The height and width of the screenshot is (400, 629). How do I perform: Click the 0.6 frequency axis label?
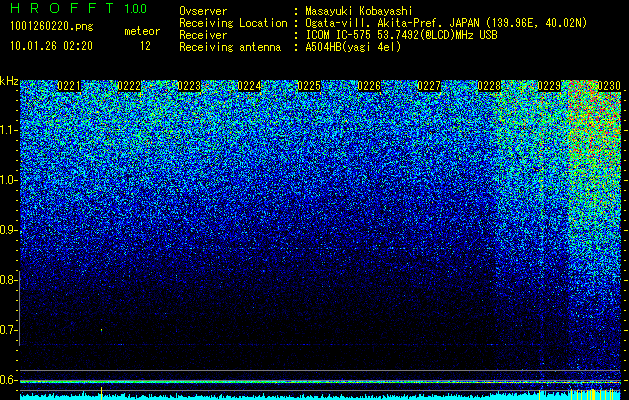(7, 380)
